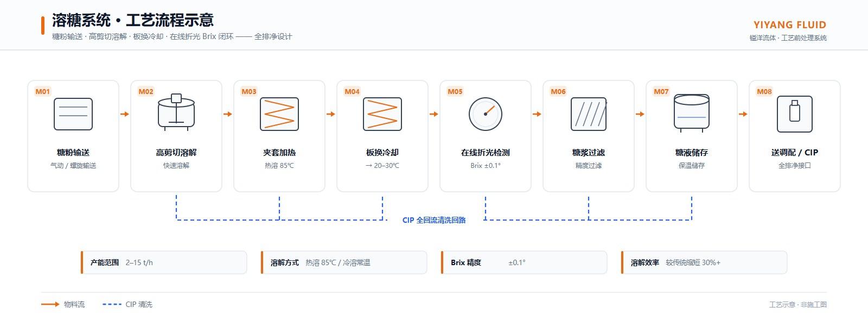The width and height of the screenshot is (868, 326).
Task: Click the M01 badge label
Action: pyautogui.click(x=43, y=91)
